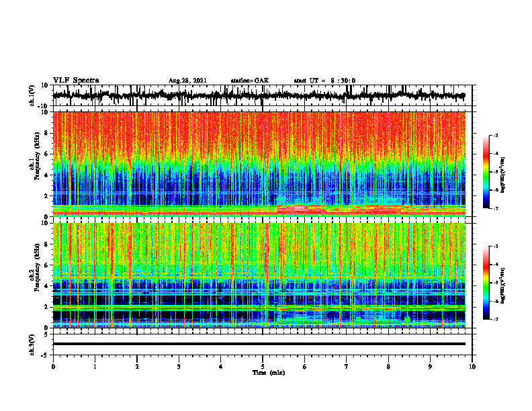Click the "ch.3(V)" axis label

(32, 345)
